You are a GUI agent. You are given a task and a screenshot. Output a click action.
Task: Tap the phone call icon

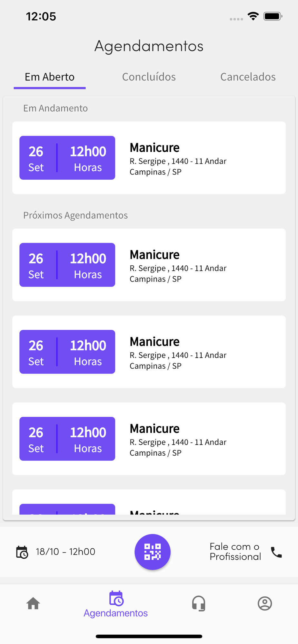(x=276, y=552)
